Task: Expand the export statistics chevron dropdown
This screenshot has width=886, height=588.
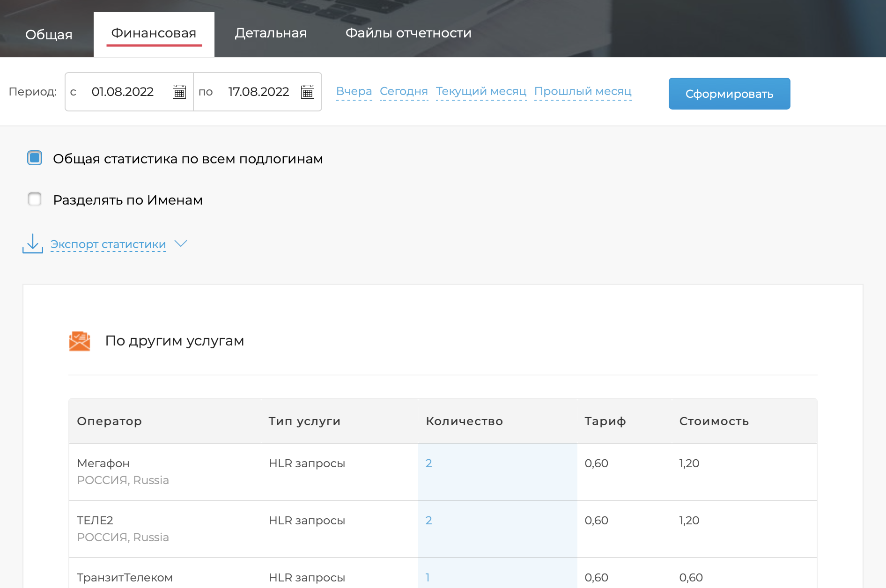Action: tap(181, 244)
